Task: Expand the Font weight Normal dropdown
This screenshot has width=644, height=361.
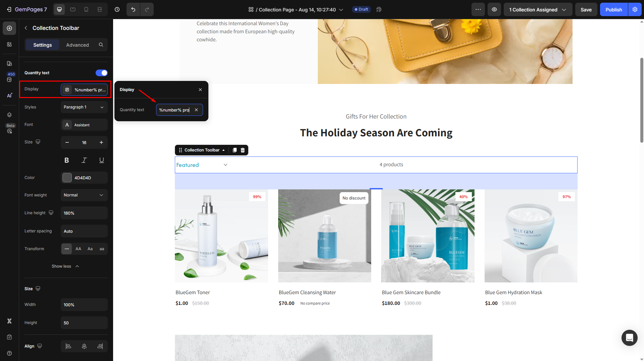Action: pos(84,195)
